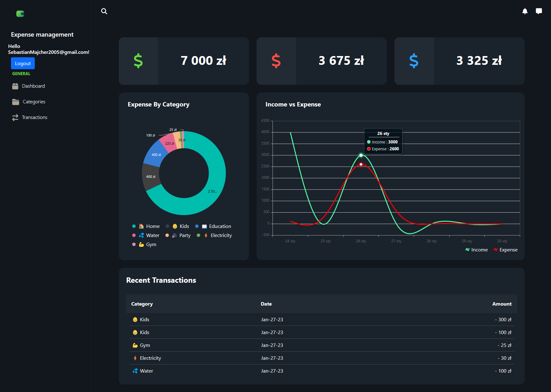Click the green dollar icon on income card

(138, 60)
